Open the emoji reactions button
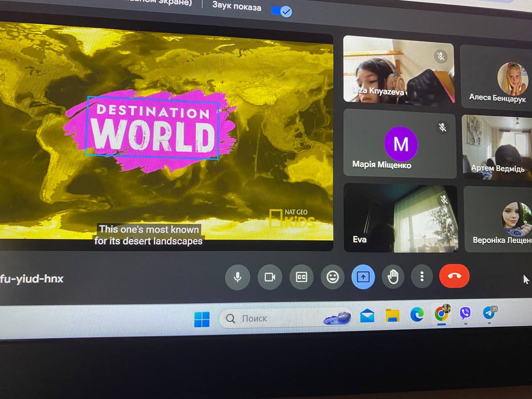 [x=332, y=277]
